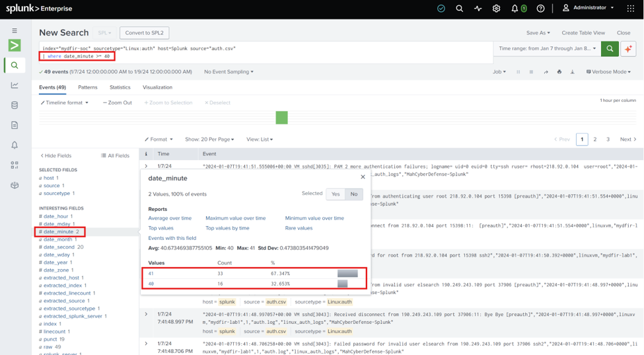This screenshot has width=644, height=355.
Task: Click the Convert to SPL2 button
Action: pyautogui.click(x=144, y=33)
